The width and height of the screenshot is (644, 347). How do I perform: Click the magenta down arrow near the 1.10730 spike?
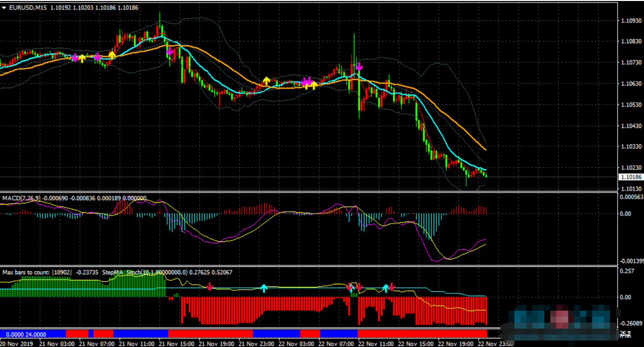359,66
